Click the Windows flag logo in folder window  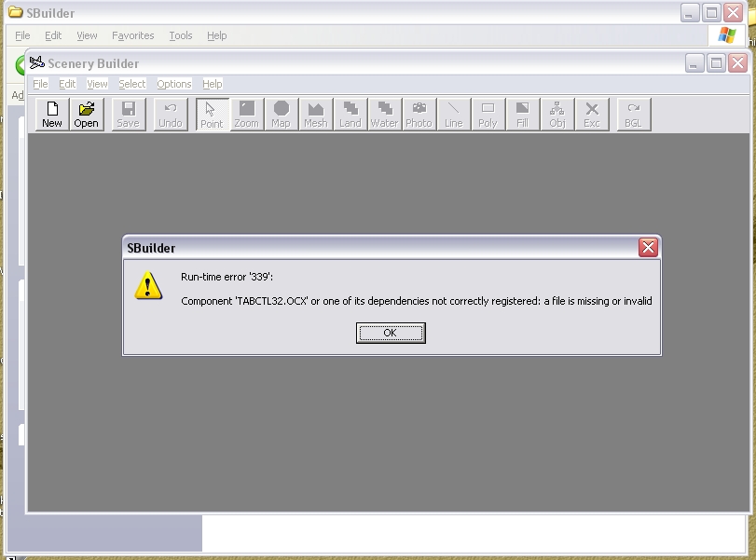coord(726,35)
